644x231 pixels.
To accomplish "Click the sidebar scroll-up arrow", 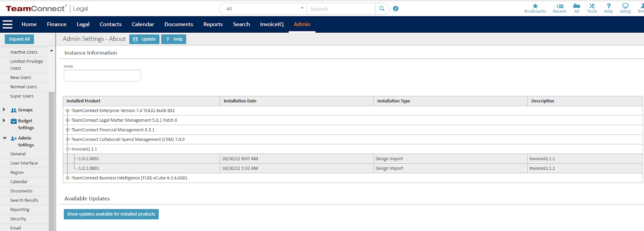I will [x=52, y=51].
